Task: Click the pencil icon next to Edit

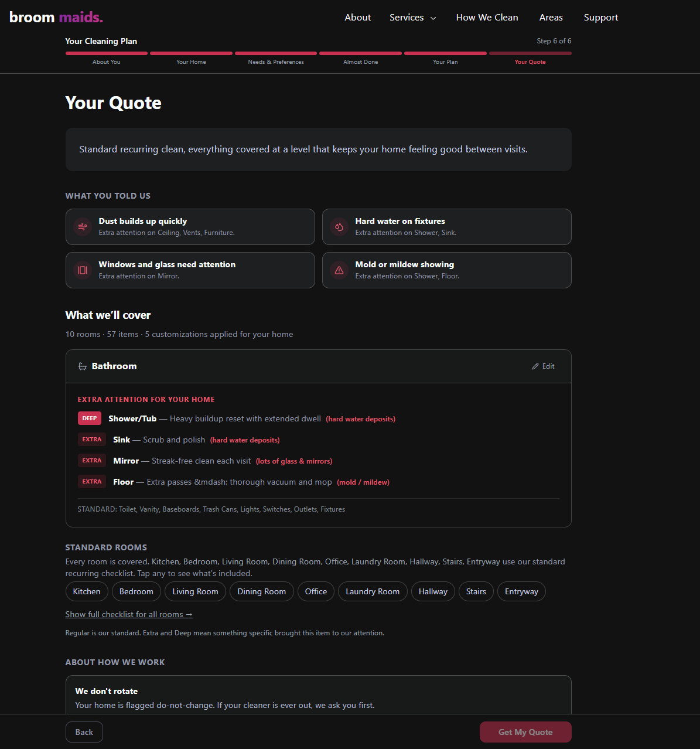Action: point(535,366)
